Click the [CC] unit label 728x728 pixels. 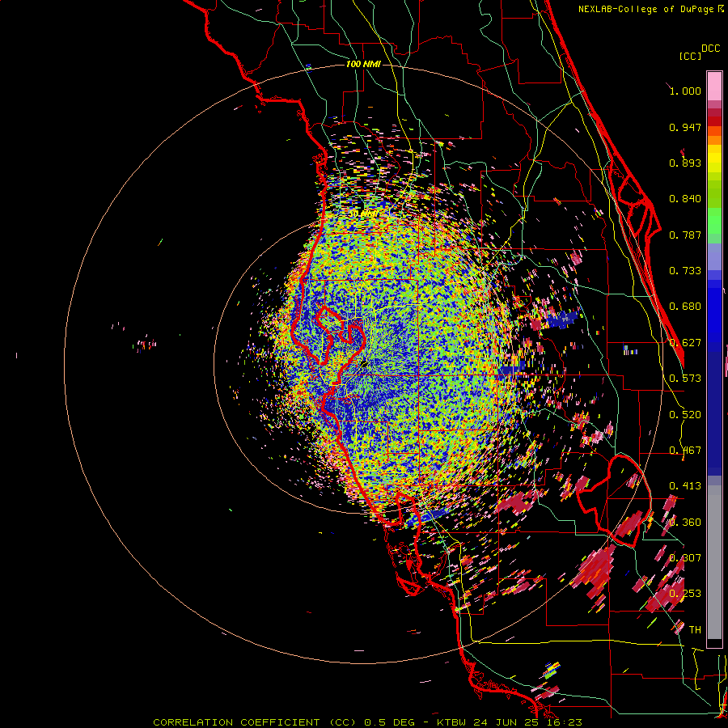(x=690, y=56)
